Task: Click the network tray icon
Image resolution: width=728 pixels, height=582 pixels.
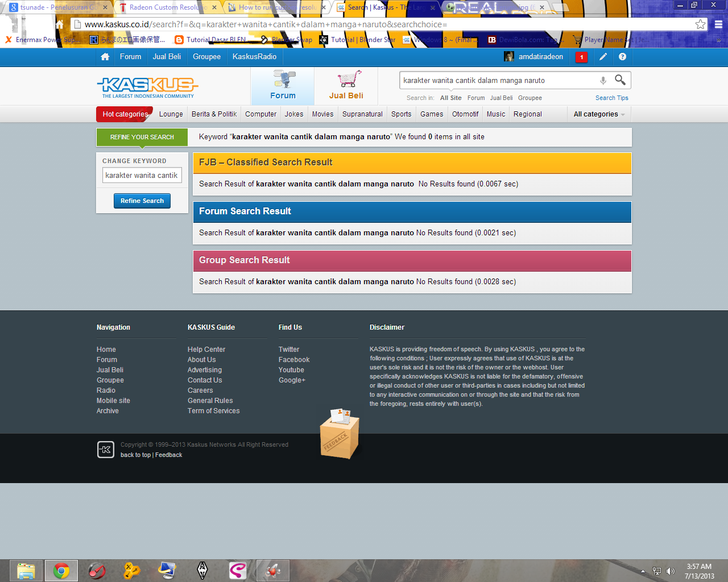Action: coord(657,571)
